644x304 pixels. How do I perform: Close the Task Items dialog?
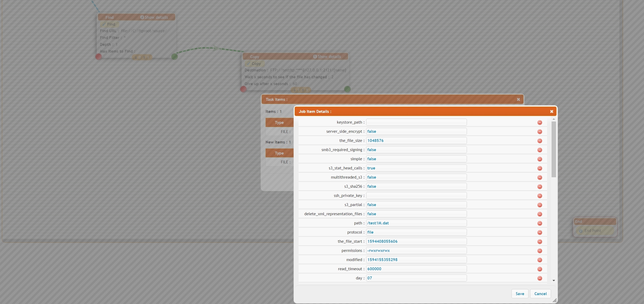518,100
